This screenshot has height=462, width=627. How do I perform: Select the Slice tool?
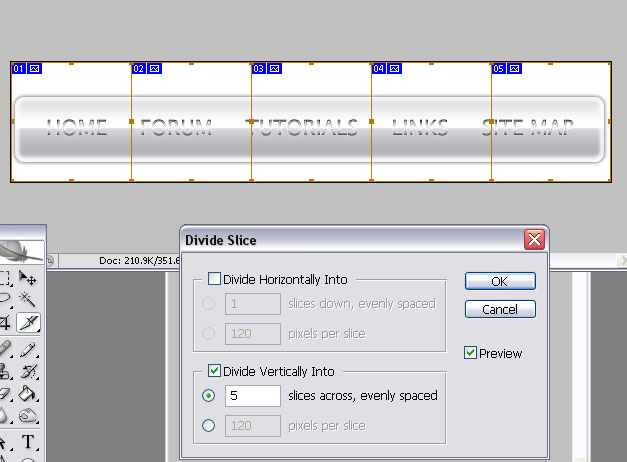28,322
